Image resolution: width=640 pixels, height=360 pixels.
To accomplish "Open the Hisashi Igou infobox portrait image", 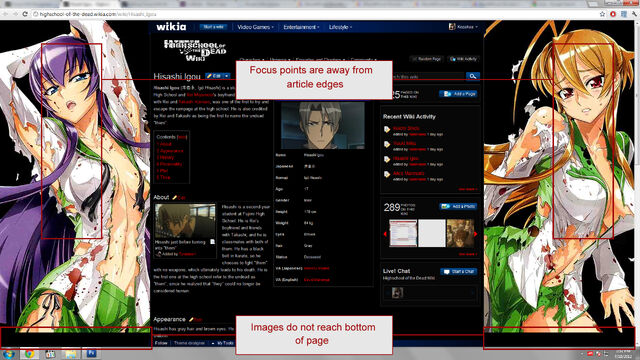I will (x=322, y=125).
